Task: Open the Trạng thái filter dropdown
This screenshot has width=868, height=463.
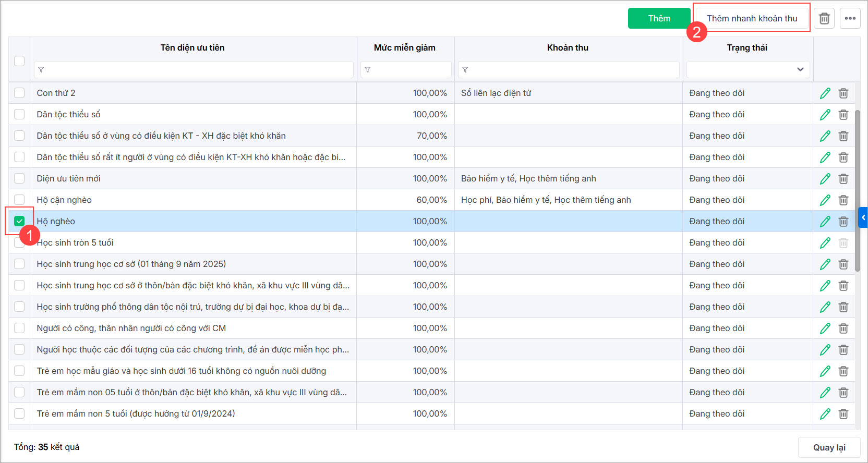Action: pyautogui.click(x=748, y=69)
